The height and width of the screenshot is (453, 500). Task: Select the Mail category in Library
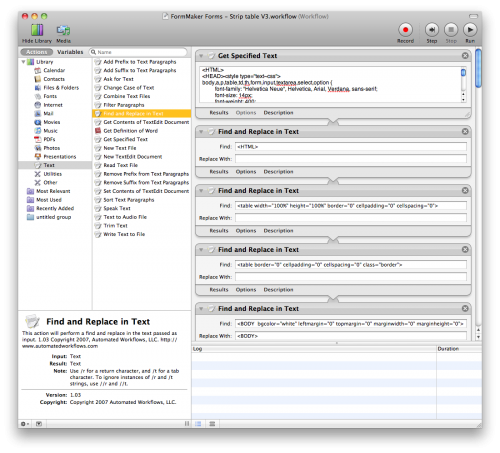(48, 114)
